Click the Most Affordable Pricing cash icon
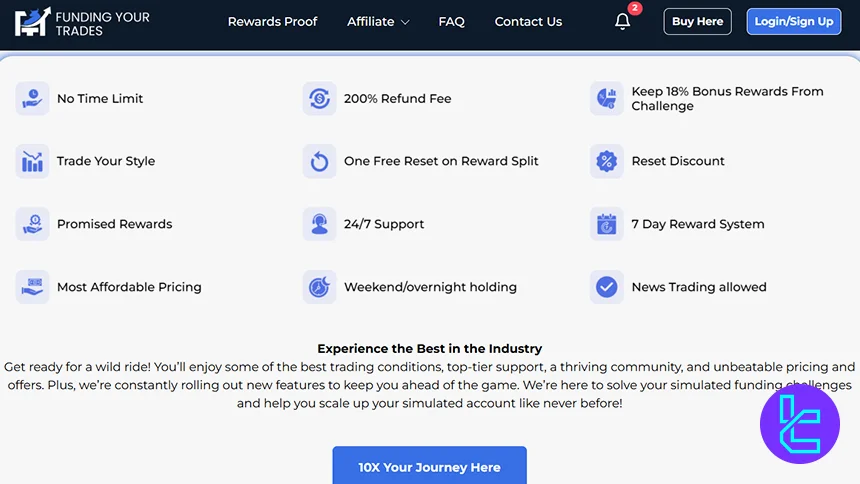The width and height of the screenshot is (860, 484). [x=32, y=287]
